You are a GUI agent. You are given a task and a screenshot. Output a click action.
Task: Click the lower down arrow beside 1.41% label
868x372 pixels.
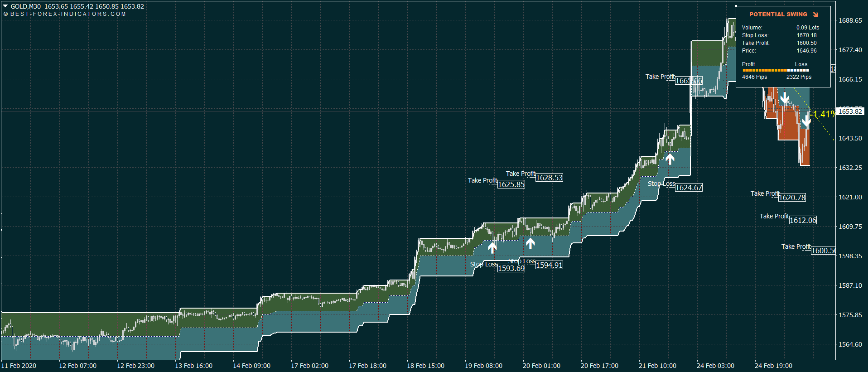[806, 121]
